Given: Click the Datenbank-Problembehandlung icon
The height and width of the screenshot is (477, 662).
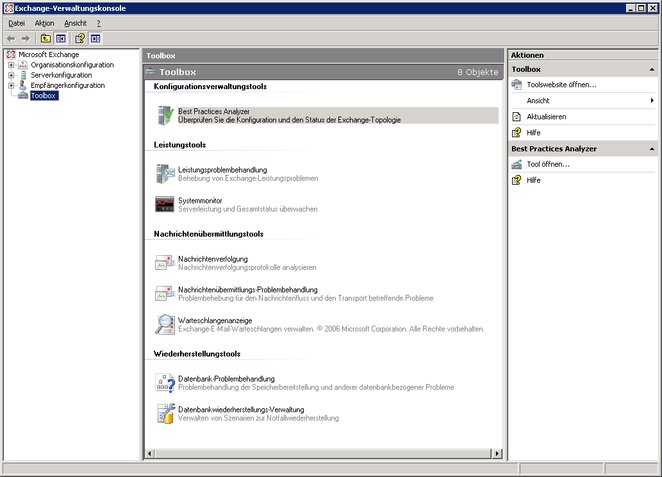Looking at the screenshot, I should (165, 382).
